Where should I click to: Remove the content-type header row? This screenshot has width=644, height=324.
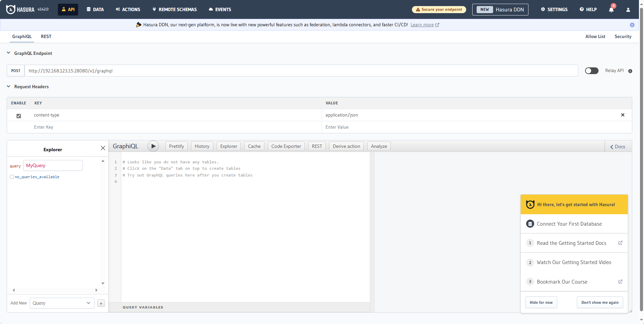pos(623,115)
